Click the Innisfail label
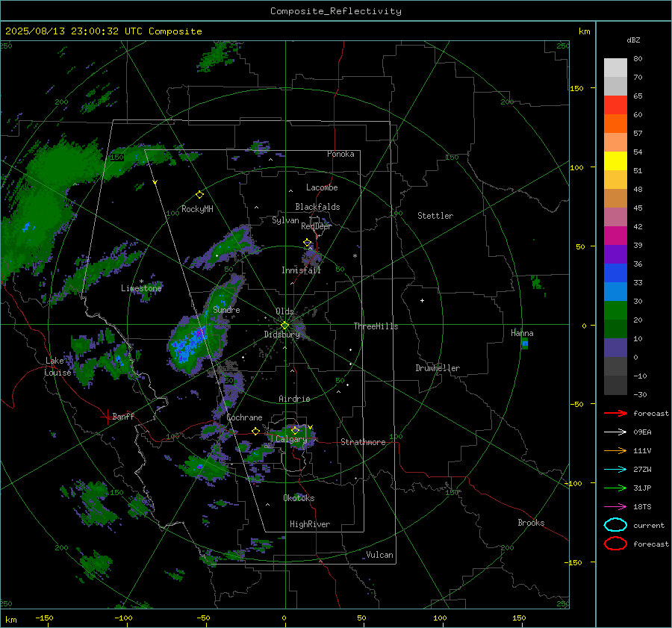The width and height of the screenshot is (672, 628). coord(302,270)
